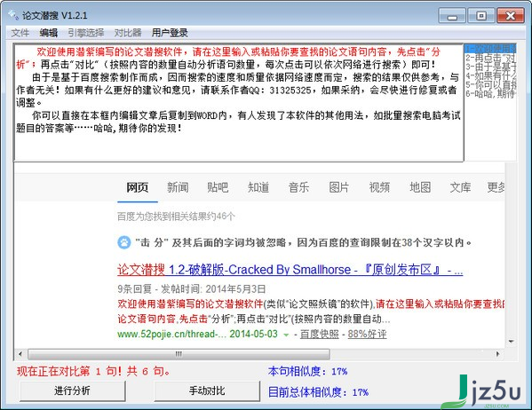Screen dimensions: 532x410
Task: Maximize the 论文潜搜 window
Action: click(x=481, y=16)
